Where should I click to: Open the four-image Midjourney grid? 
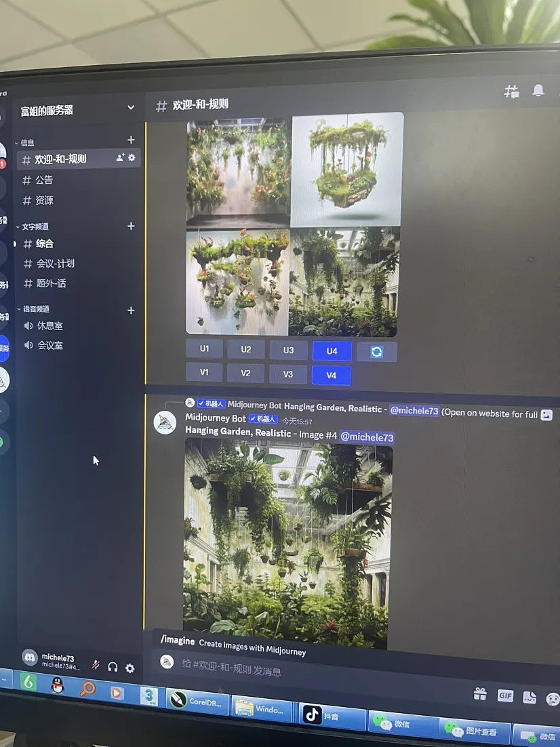294,225
